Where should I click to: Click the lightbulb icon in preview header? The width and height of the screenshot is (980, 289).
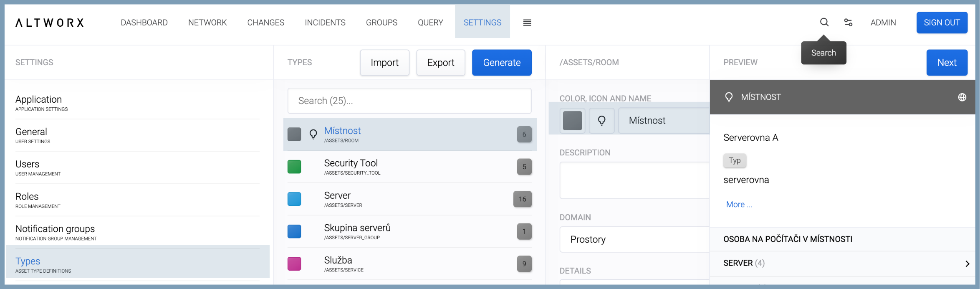click(x=729, y=97)
